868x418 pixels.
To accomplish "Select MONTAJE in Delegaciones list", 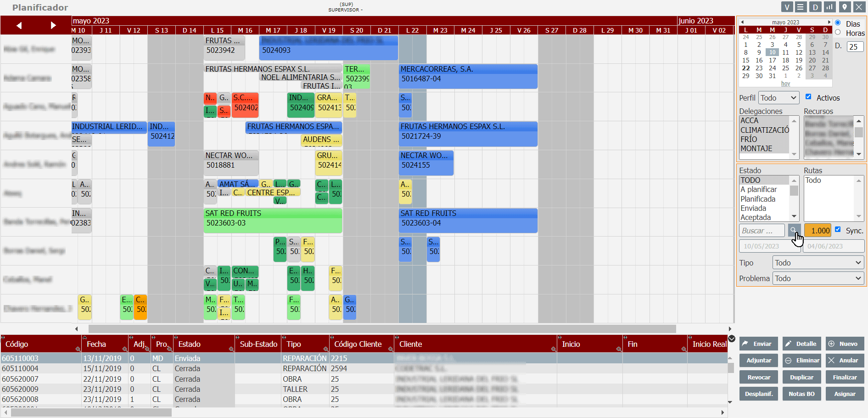I will (764, 148).
